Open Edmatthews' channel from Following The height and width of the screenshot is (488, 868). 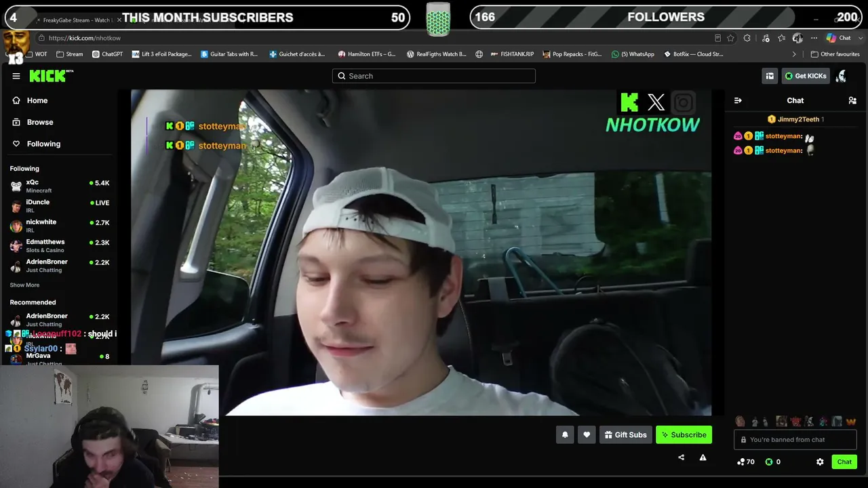point(60,245)
